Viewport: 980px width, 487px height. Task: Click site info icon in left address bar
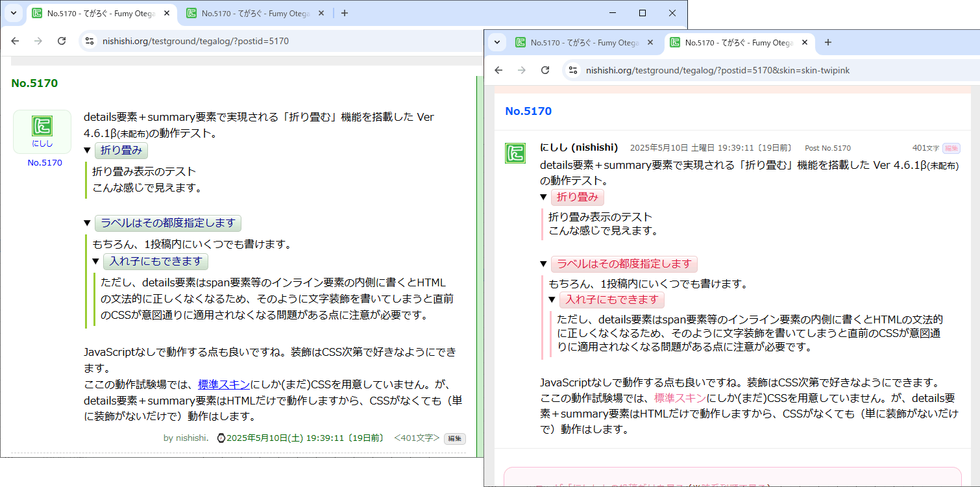click(90, 41)
